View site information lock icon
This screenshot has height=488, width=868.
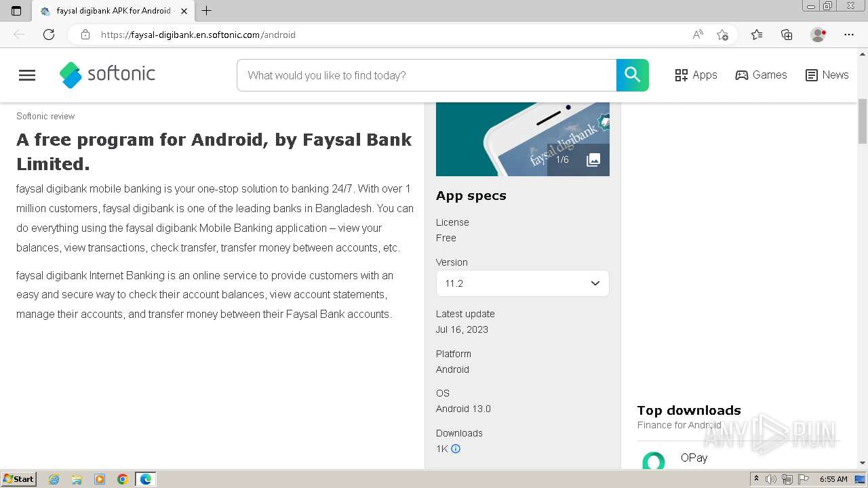click(x=85, y=35)
